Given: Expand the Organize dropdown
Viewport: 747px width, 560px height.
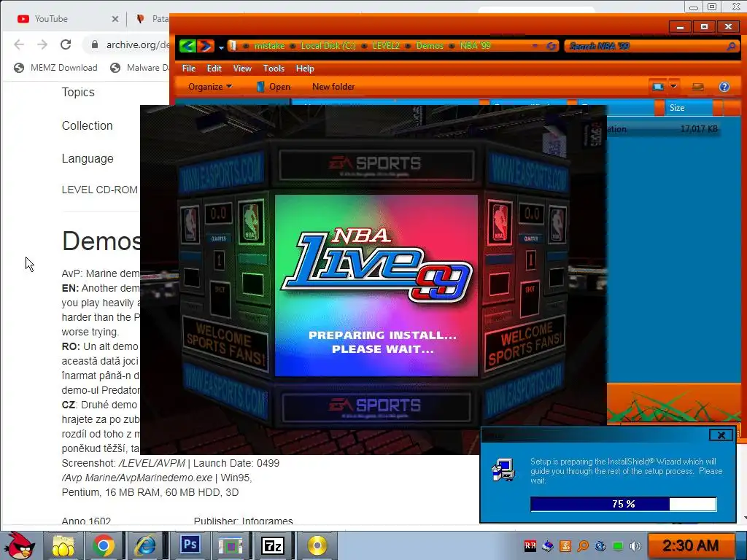Looking at the screenshot, I should point(210,87).
